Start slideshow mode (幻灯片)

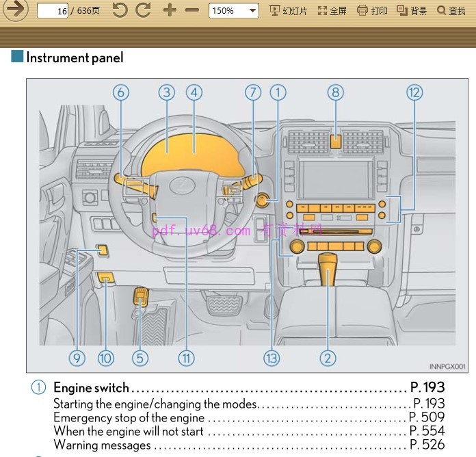pyautogui.click(x=289, y=11)
